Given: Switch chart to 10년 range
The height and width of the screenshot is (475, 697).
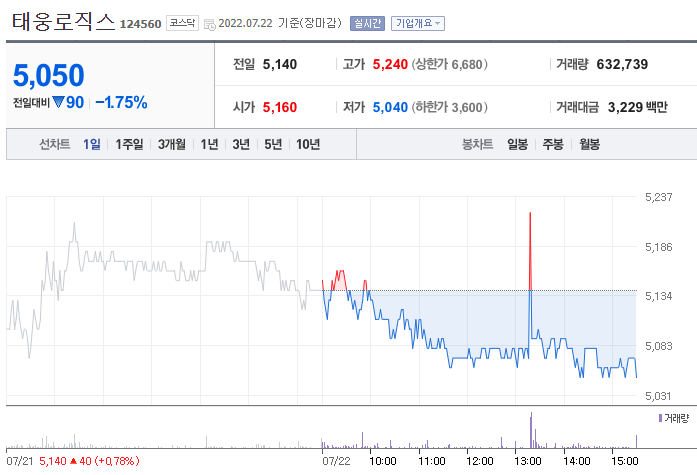Looking at the screenshot, I should (308, 144).
